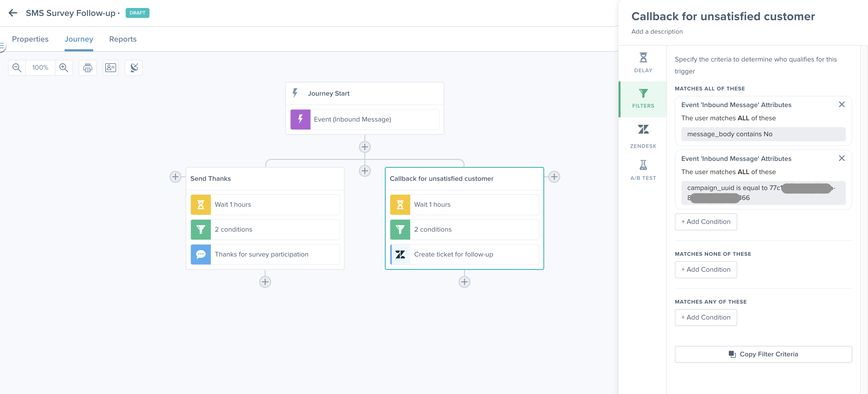Open 'Create ticket for follow-up' step
This screenshot has height=394, width=868.
[x=464, y=255]
